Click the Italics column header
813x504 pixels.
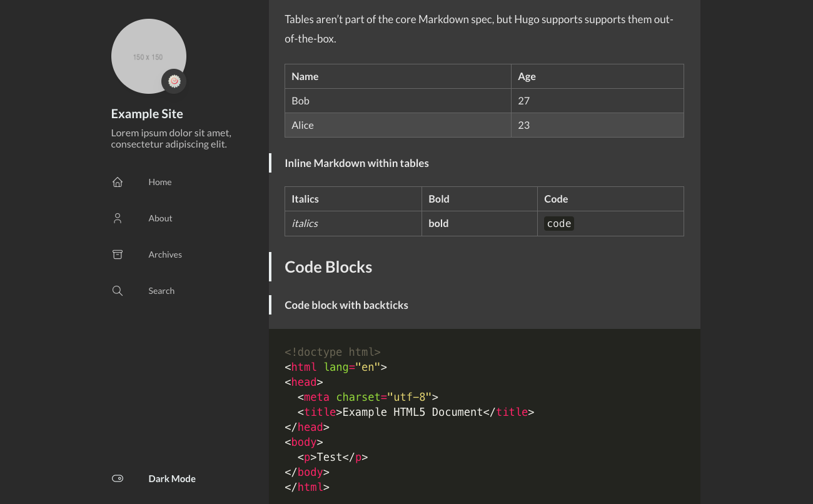tap(353, 199)
